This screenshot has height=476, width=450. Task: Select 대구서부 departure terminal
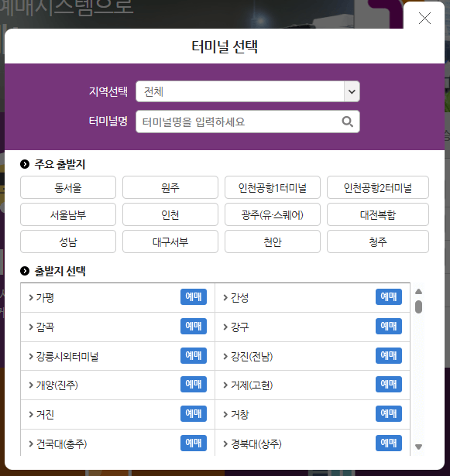[x=170, y=241]
